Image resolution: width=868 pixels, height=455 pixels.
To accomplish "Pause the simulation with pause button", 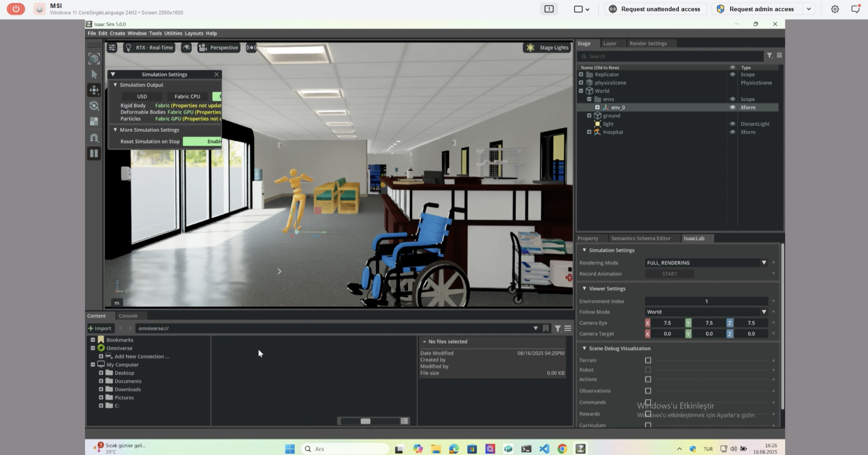I will point(94,154).
